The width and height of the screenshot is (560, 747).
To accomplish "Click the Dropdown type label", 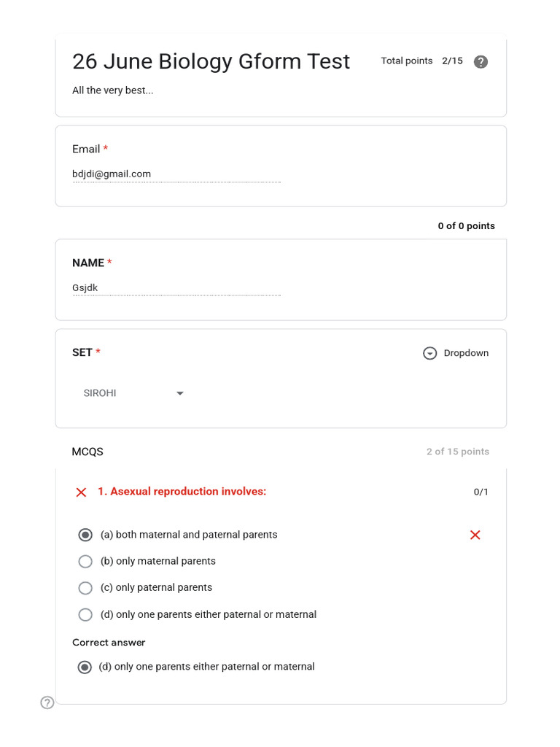I will (466, 353).
